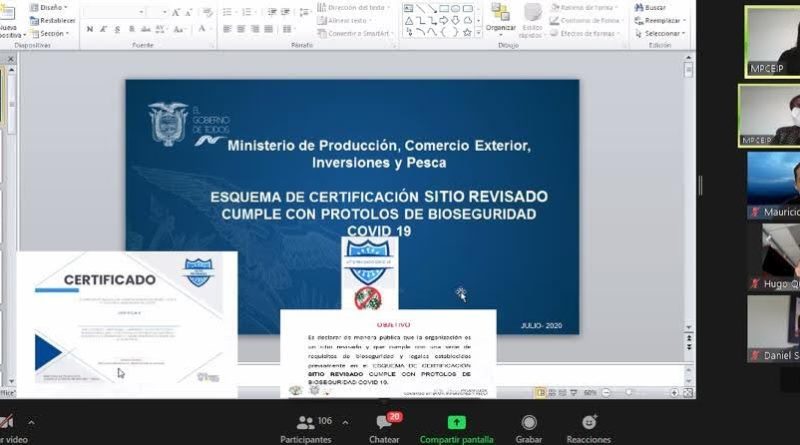This screenshot has height=445, width=800.
Task: Open the Diseño layout dropdown
Action: 49,8
